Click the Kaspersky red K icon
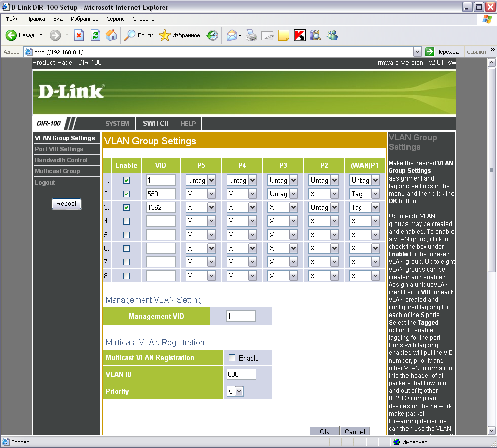The image size is (497, 448). [299, 35]
